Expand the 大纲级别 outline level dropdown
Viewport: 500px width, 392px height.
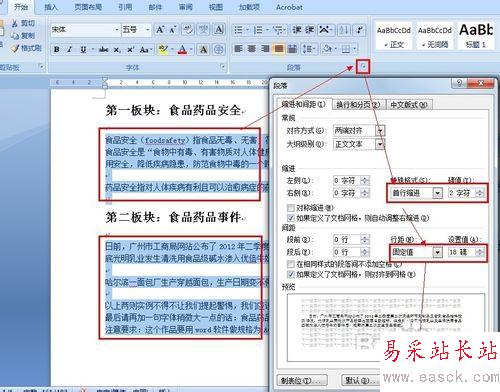point(380,144)
